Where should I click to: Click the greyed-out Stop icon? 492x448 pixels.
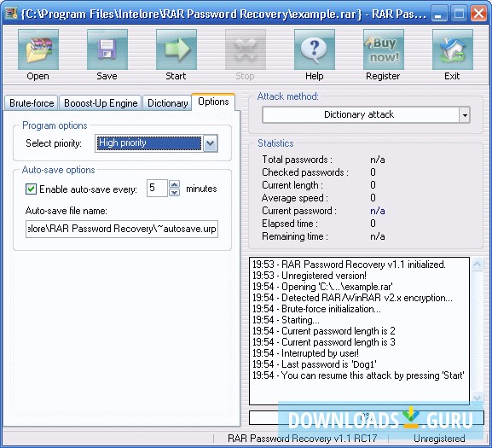246,49
